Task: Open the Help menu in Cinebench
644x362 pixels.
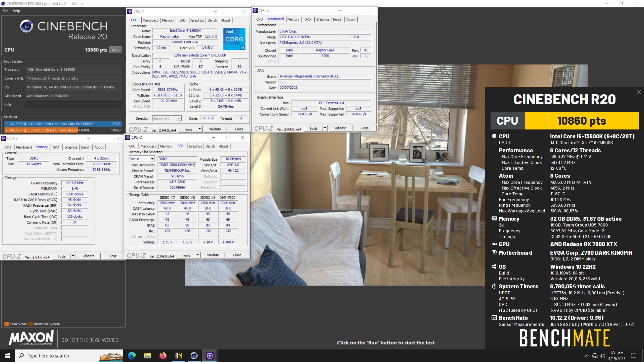Action: [16, 11]
